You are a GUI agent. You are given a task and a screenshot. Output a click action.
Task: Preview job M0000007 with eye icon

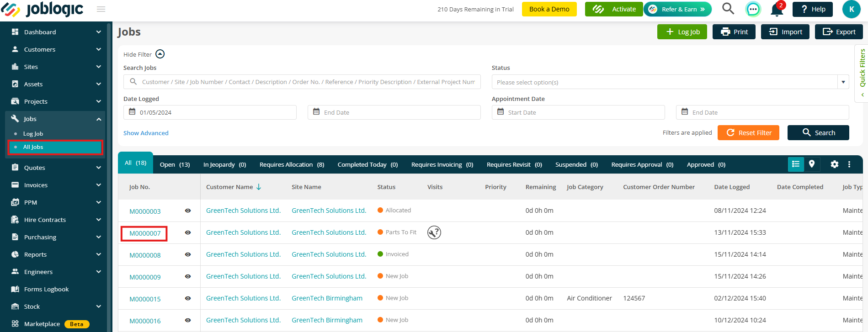pyautogui.click(x=188, y=232)
